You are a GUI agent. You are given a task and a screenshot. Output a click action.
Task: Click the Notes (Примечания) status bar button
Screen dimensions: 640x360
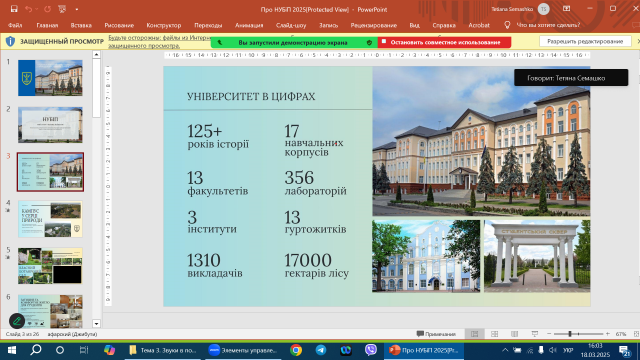436,334
